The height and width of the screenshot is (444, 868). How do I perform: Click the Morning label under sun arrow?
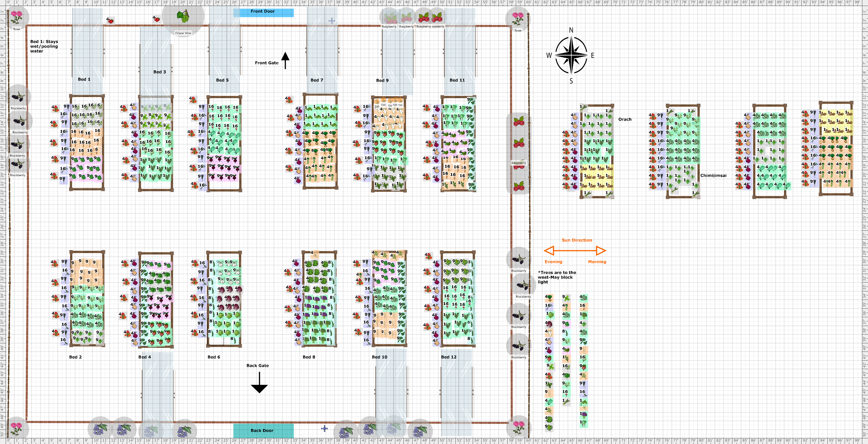(597, 262)
